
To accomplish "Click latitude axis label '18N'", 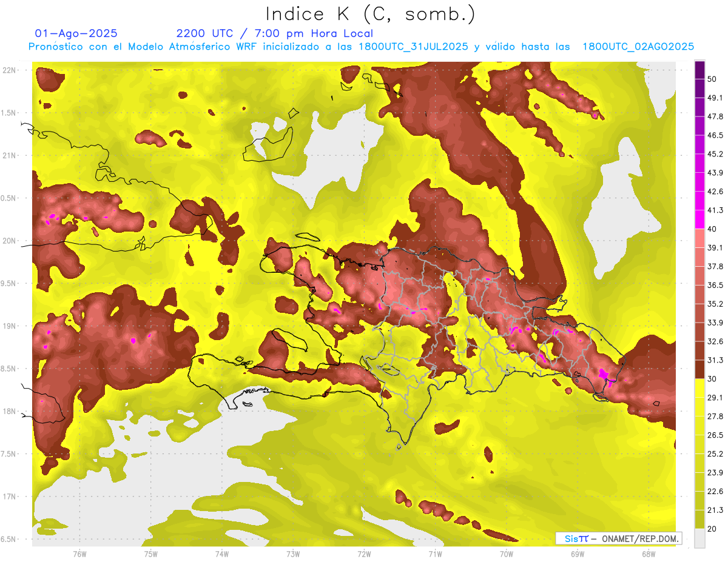I will pyautogui.click(x=9, y=411).
